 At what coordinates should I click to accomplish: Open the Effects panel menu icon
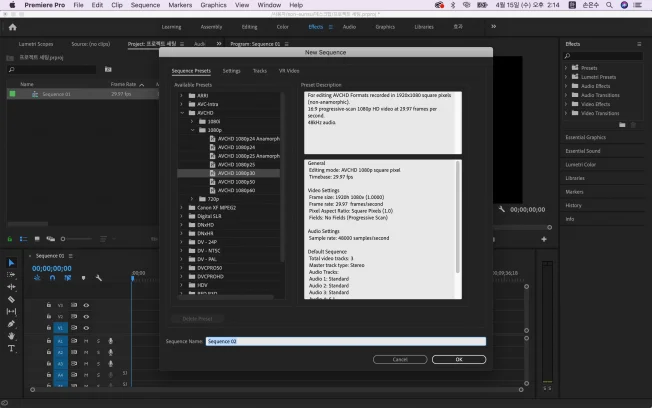pos(639,44)
